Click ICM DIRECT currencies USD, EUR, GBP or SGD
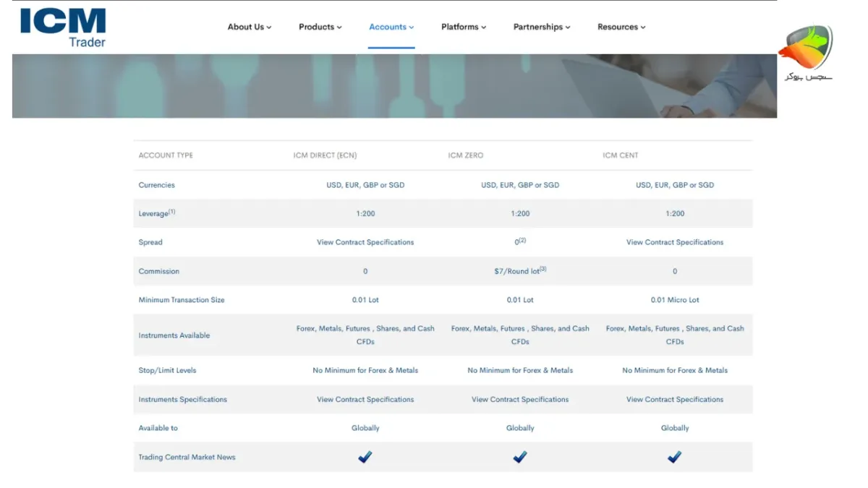Screen dimensions: 868x488 point(365,185)
